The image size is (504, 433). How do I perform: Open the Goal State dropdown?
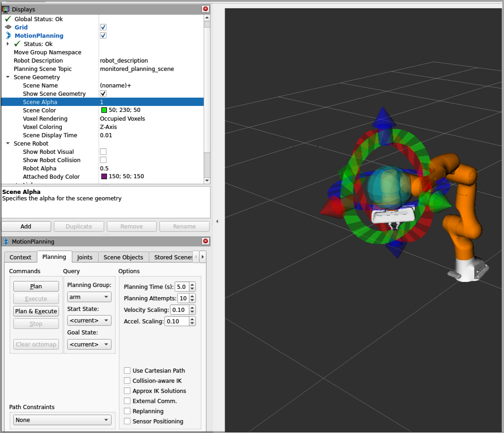click(89, 344)
